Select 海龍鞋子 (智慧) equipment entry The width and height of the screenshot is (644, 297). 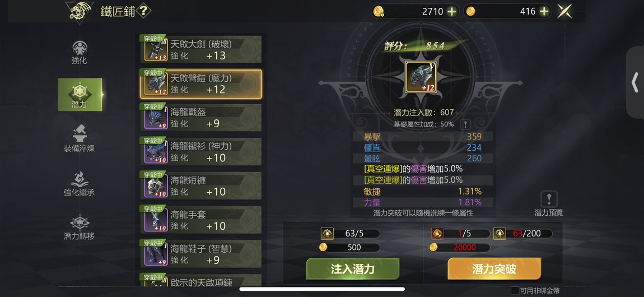[x=200, y=254]
